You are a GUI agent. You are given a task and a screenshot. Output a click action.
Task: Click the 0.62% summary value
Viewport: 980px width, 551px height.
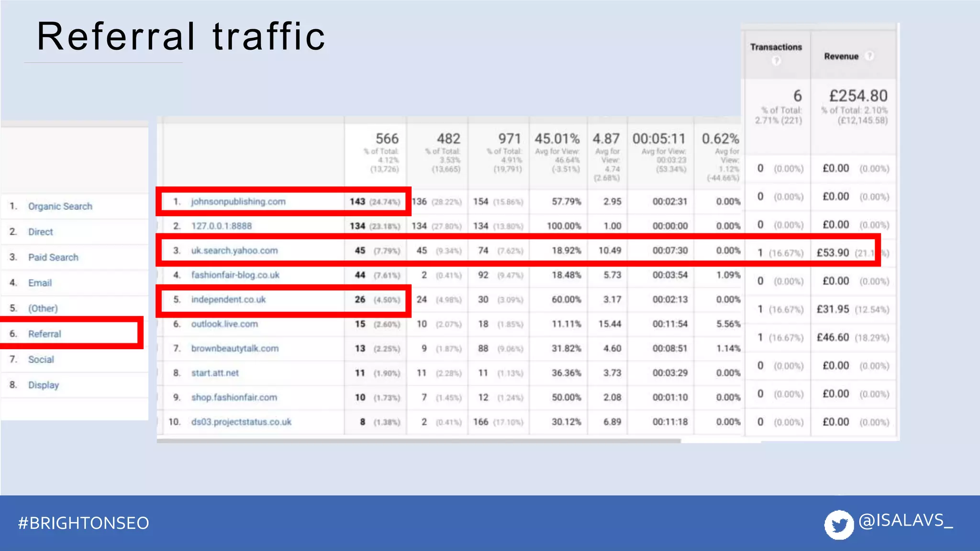(x=721, y=139)
